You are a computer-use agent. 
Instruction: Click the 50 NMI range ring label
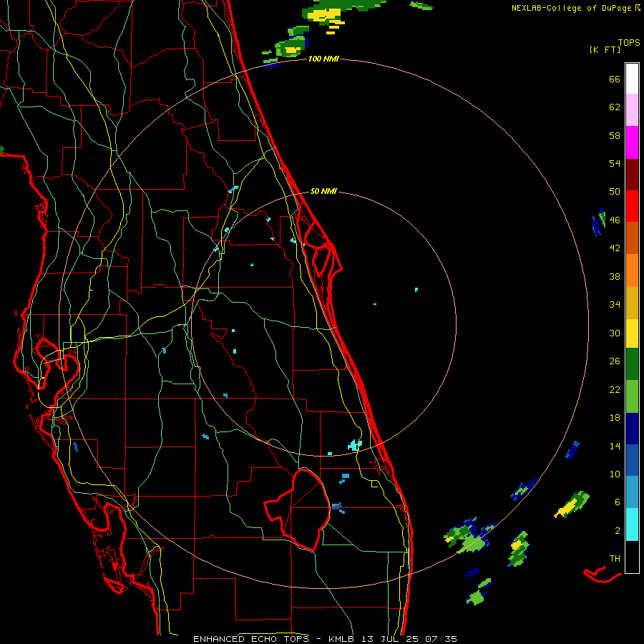pyautogui.click(x=323, y=191)
